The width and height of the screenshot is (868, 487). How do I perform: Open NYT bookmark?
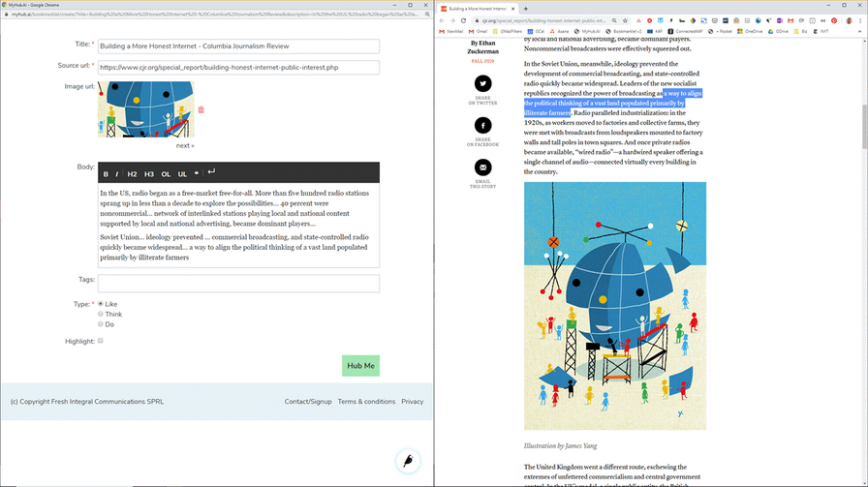[822, 32]
